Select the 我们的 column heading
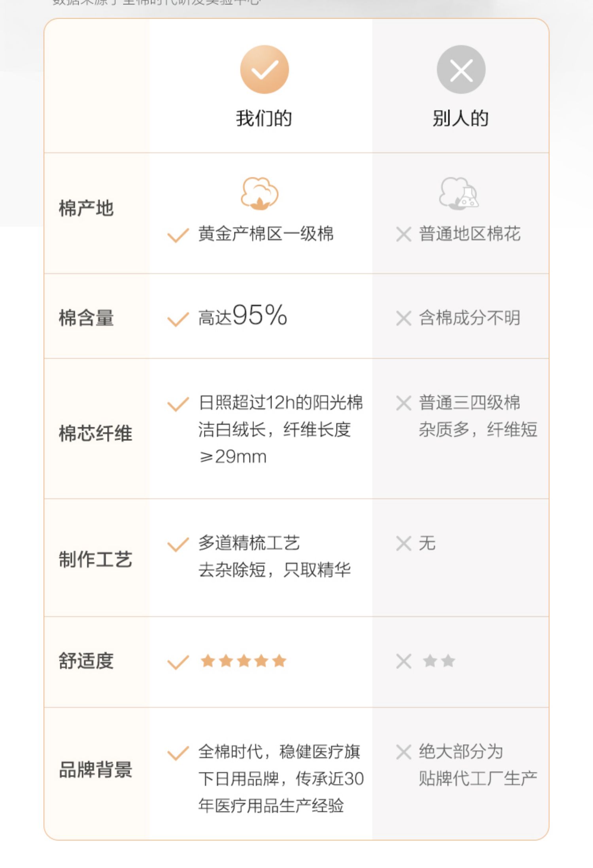The image size is (593, 868). pyautogui.click(x=264, y=118)
